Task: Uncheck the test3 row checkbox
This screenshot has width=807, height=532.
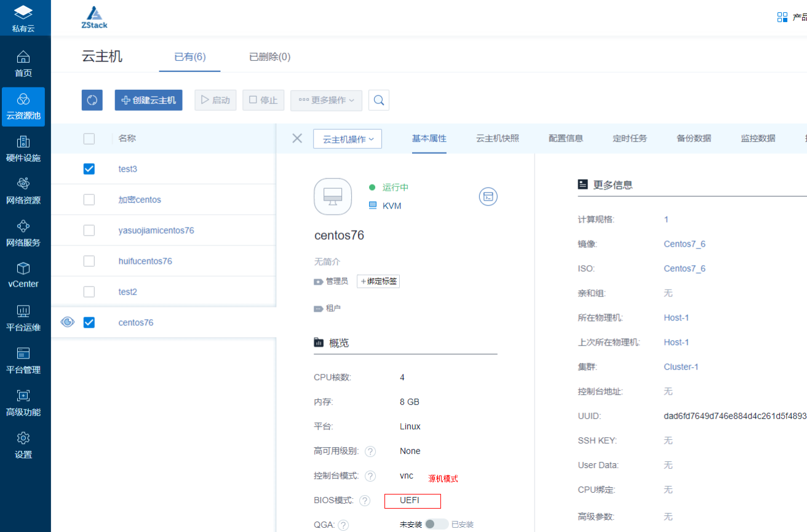Action: click(x=89, y=169)
